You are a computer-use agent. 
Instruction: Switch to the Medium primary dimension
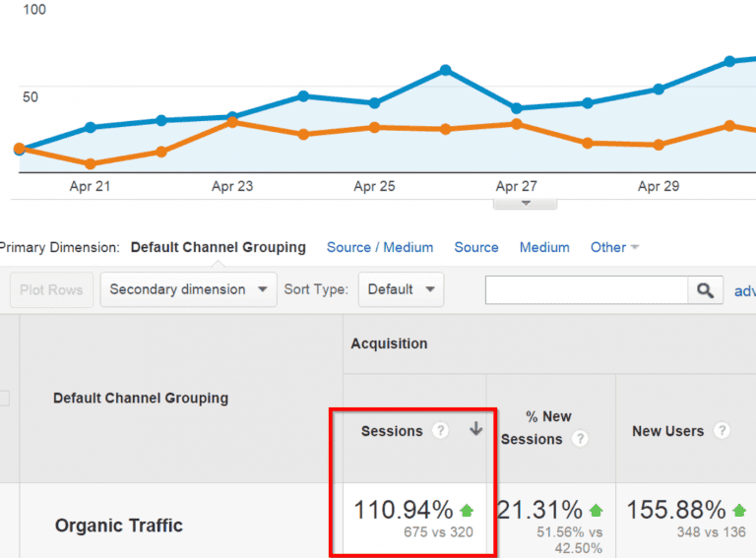(544, 247)
